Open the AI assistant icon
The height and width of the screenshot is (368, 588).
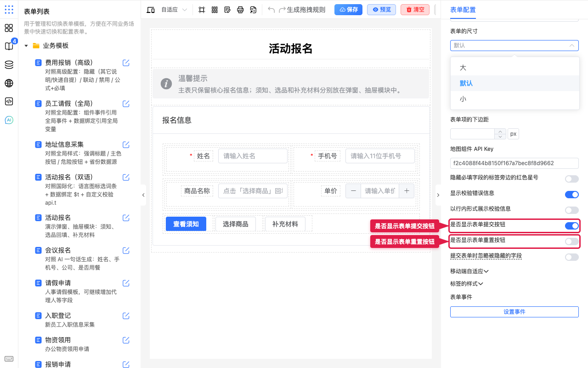(9, 120)
